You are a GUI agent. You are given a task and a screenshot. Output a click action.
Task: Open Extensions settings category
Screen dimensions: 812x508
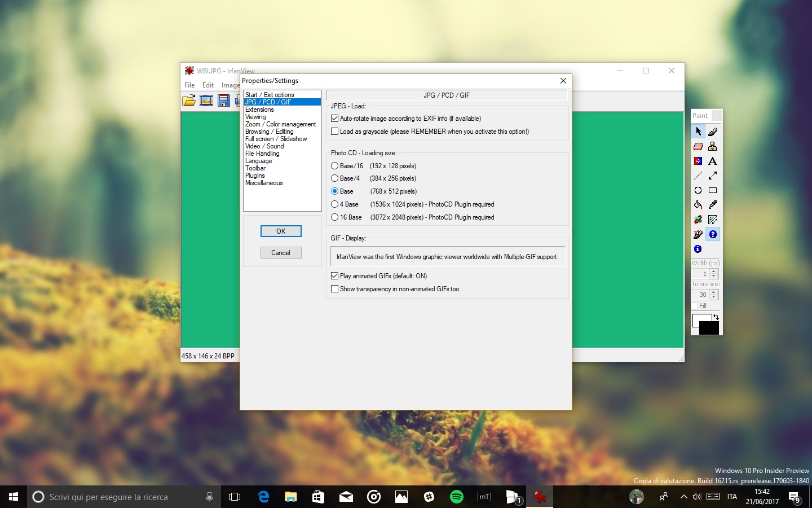(259, 110)
